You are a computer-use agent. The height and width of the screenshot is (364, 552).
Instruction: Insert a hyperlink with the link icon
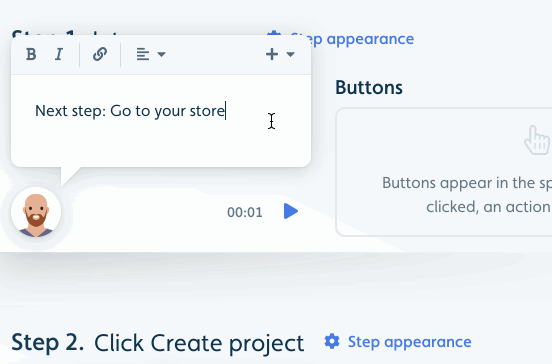tap(100, 54)
